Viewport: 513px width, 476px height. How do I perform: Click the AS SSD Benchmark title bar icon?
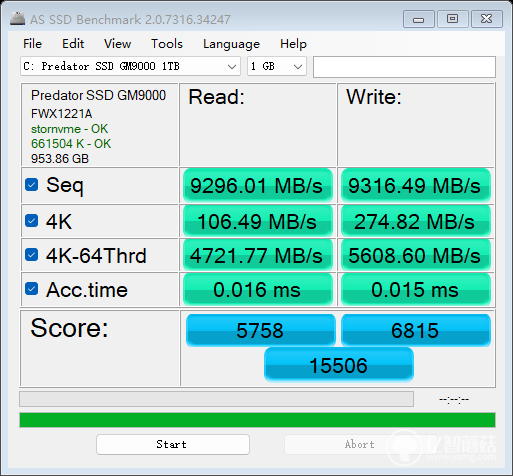17,19
